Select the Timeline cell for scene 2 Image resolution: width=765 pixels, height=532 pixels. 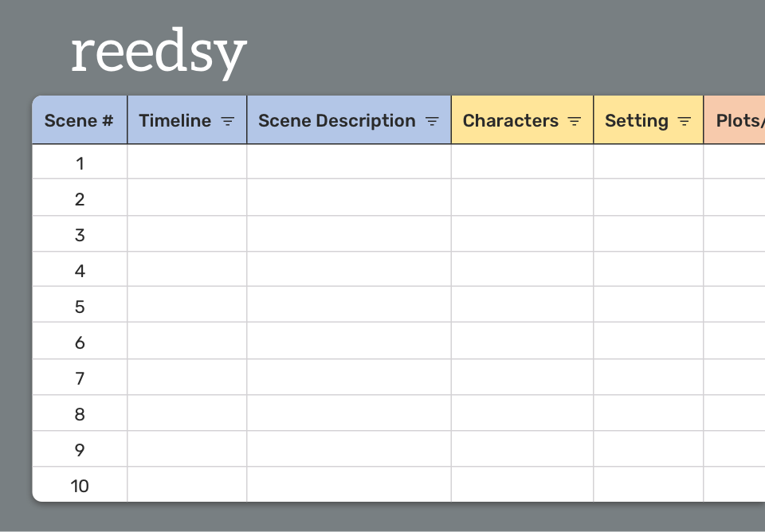187,199
